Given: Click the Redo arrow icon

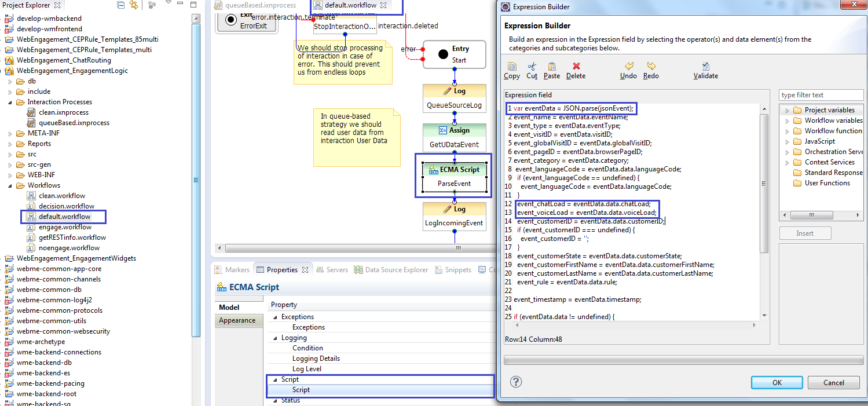Looking at the screenshot, I should pyautogui.click(x=651, y=67).
